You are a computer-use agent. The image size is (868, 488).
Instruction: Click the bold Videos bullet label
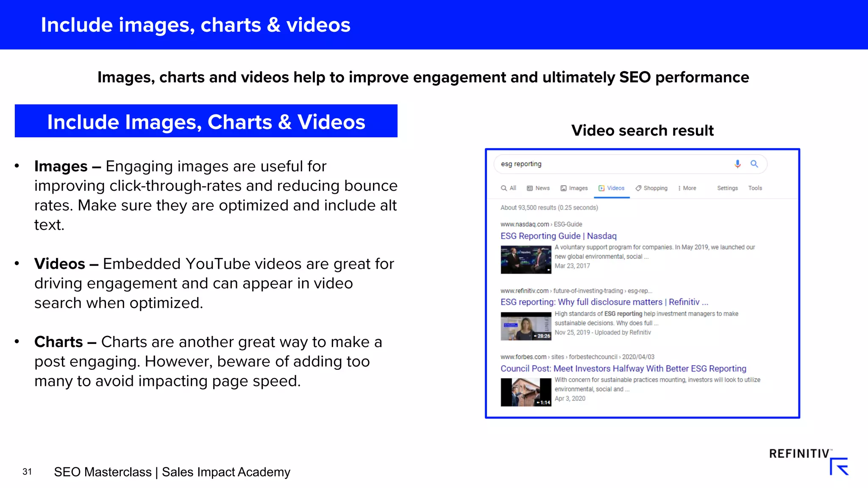tap(60, 264)
